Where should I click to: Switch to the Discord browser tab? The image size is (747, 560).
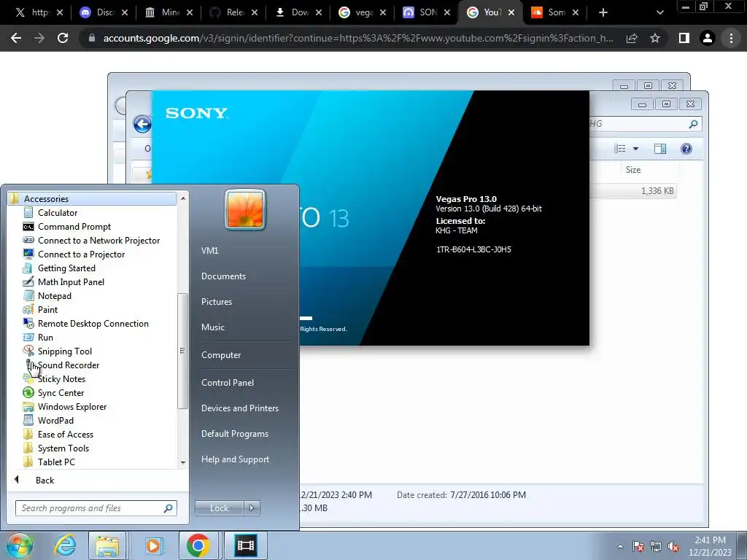[104, 12]
